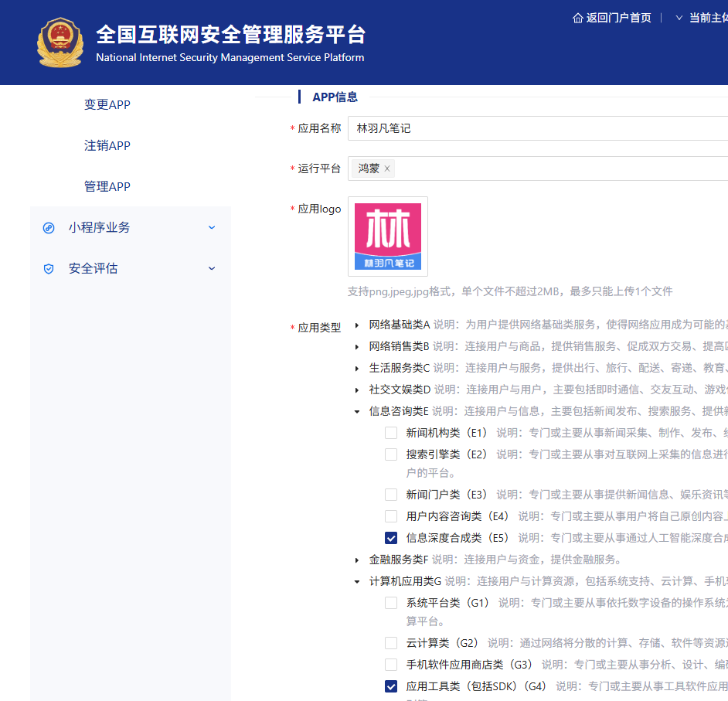The image size is (728, 701).
Task: Open 变更APP in the sidebar
Action: point(107,104)
